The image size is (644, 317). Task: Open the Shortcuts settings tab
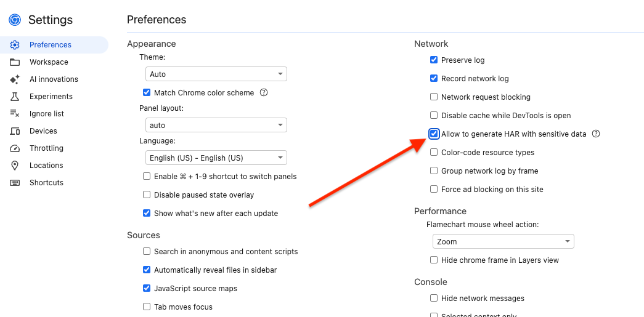tap(46, 183)
